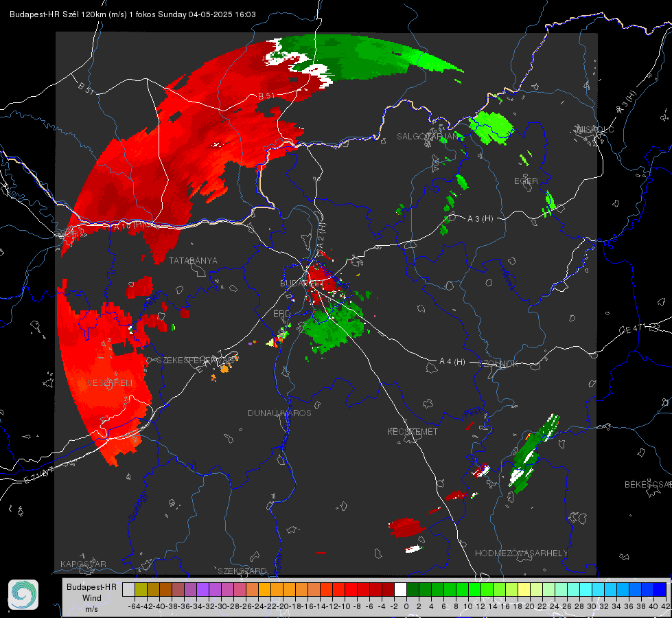Pick the light gray swatch left of -64
The image size is (672, 618).
(128, 589)
